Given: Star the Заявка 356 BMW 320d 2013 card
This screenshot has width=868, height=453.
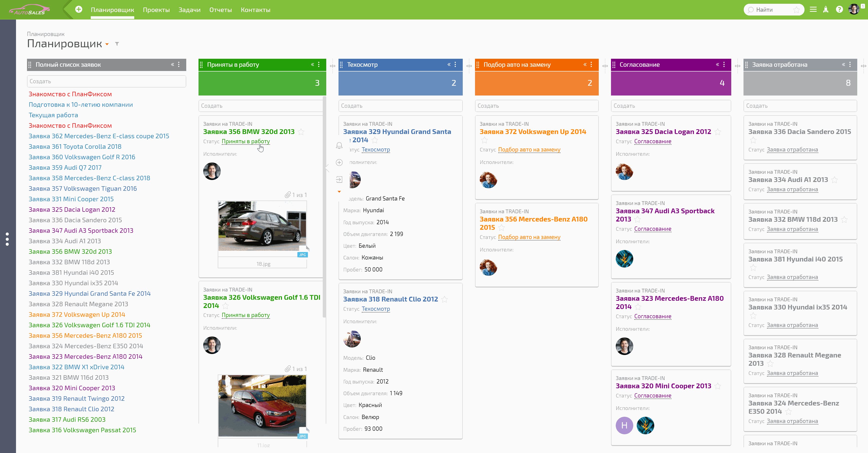Looking at the screenshot, I should pos(301,132).
